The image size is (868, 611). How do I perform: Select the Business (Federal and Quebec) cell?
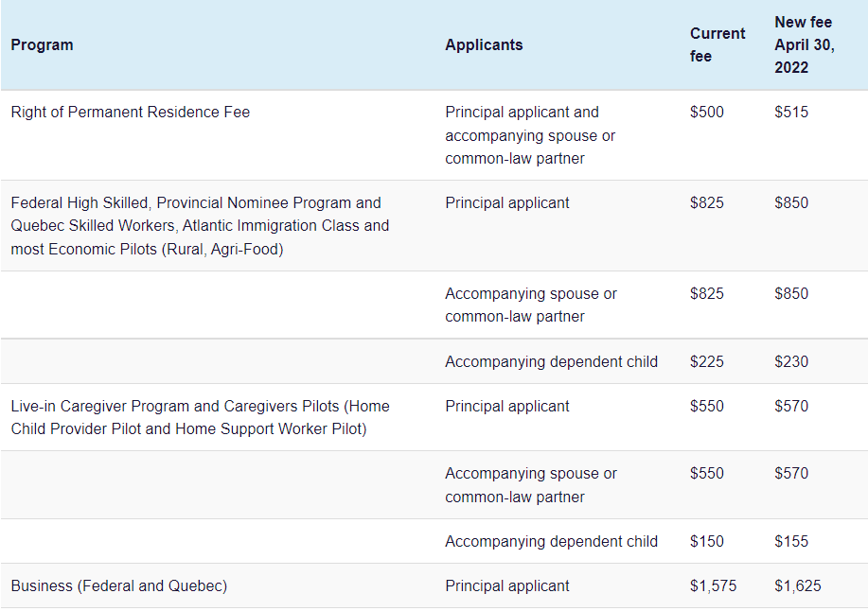pos(119,586)
